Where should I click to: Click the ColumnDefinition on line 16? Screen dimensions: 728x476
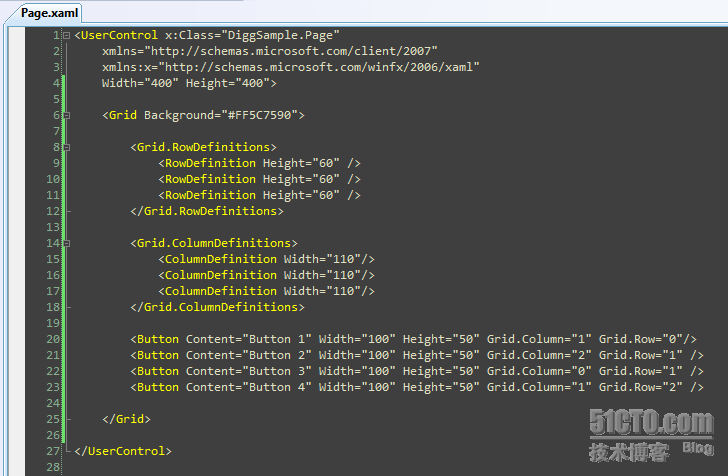coord(266,275)
